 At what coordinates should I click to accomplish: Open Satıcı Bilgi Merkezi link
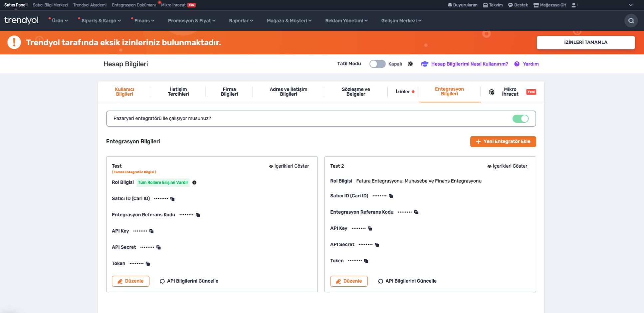[x=50, y=5]
